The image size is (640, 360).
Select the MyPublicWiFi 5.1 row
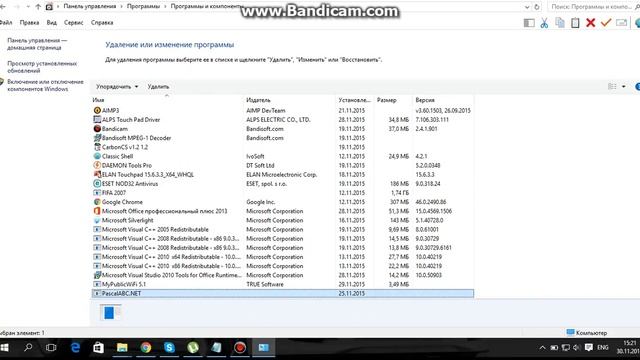tap(282, 284)
